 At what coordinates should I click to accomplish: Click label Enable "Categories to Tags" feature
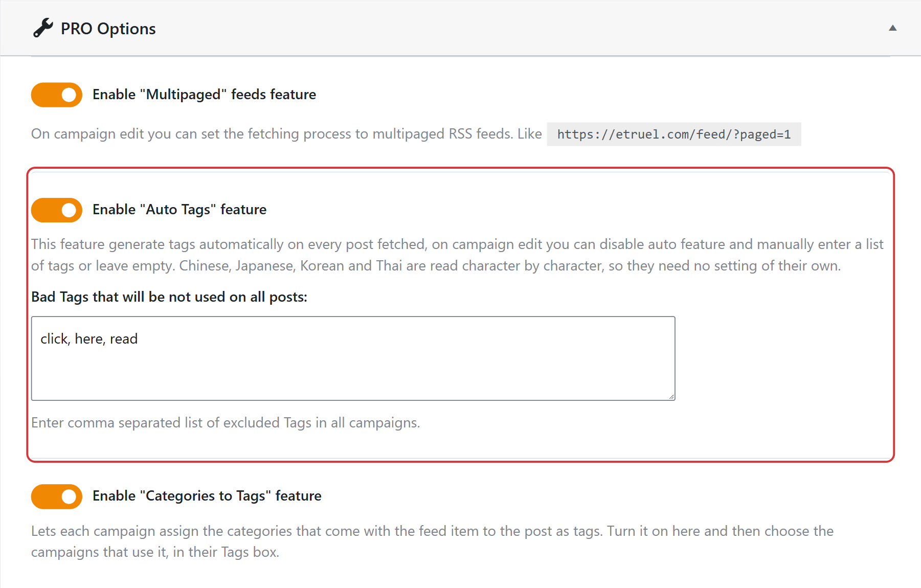pos(207,496)
